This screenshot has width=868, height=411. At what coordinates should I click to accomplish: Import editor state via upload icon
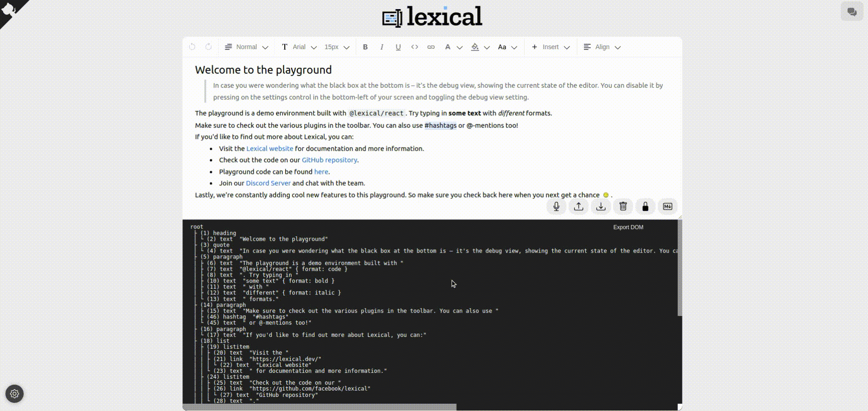pyautogui.click(x=578, y=207)
